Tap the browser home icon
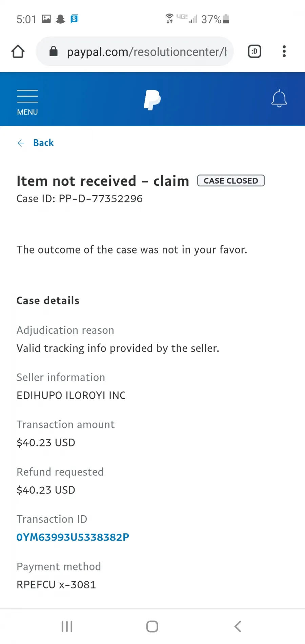Image resolution: width=305 pixels, height=644 pixels. click(18, 52)
